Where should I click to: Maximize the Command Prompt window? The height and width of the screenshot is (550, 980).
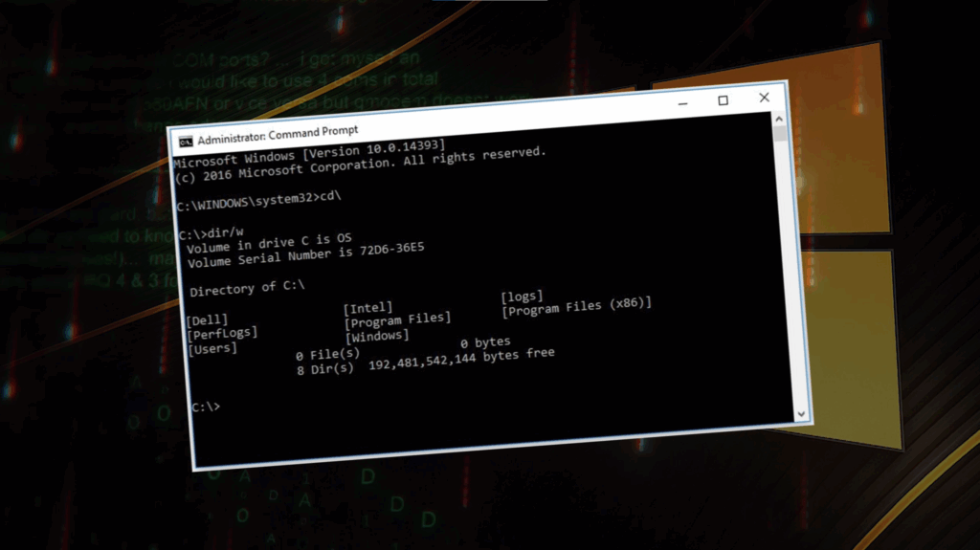pyautogui.click(x=724, y=100)
